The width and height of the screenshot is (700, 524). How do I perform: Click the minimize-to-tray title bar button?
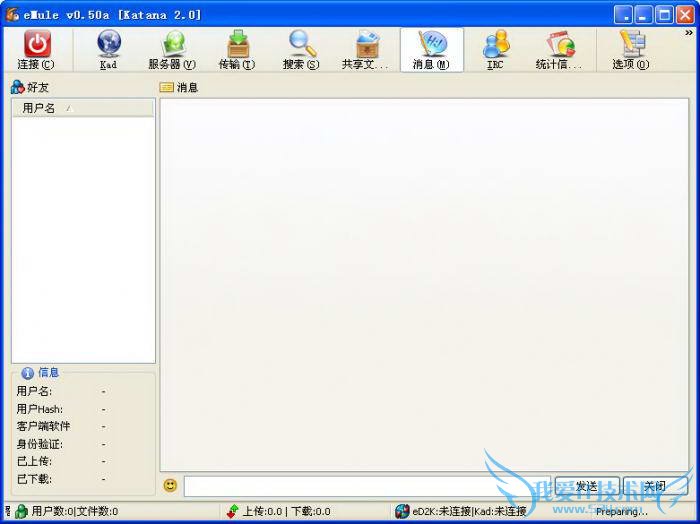point(624,15)
